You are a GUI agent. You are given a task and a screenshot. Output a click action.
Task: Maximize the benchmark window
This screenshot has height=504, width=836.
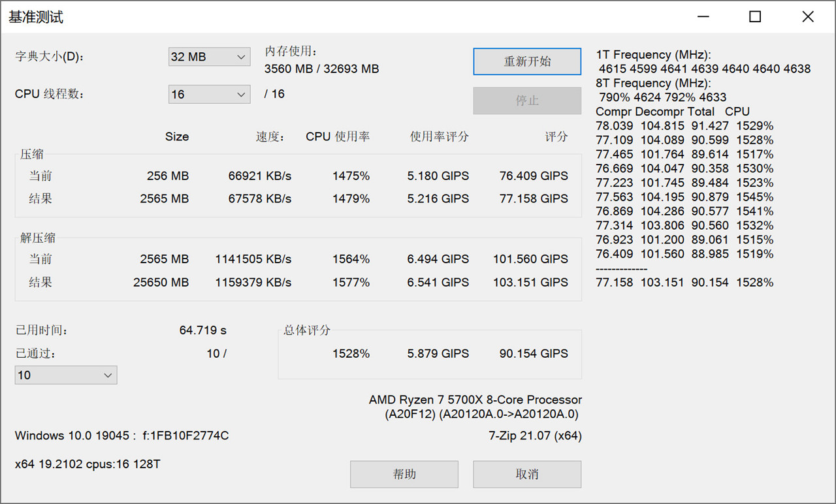755,17
